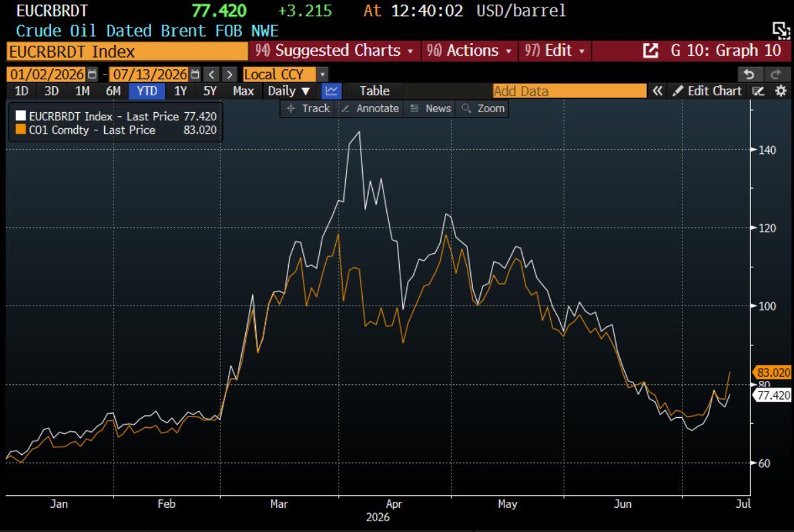
Task: Open the Suggested Charts dropdown
Action: pos(335,50)
